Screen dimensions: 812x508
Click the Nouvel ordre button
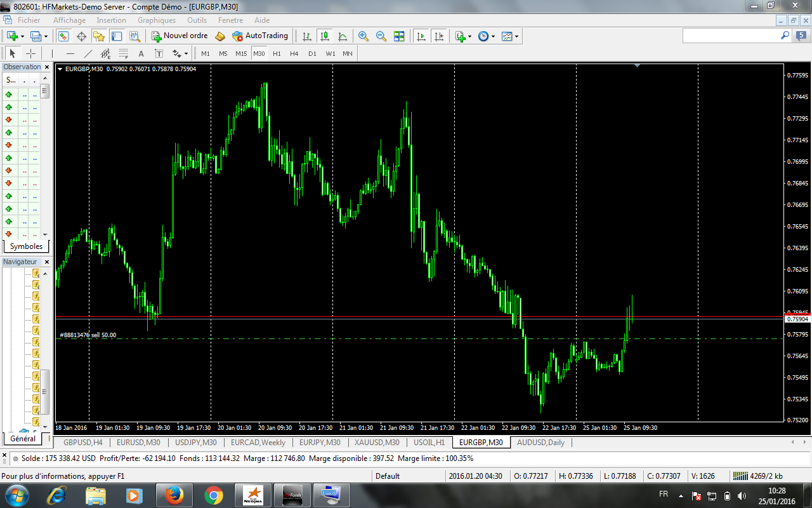(x=180, y=36)
